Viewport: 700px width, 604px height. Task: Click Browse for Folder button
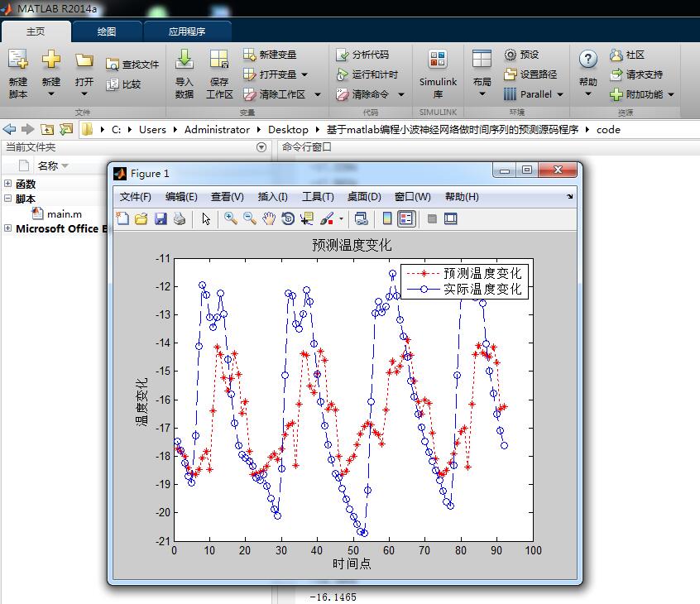point(66,129)
